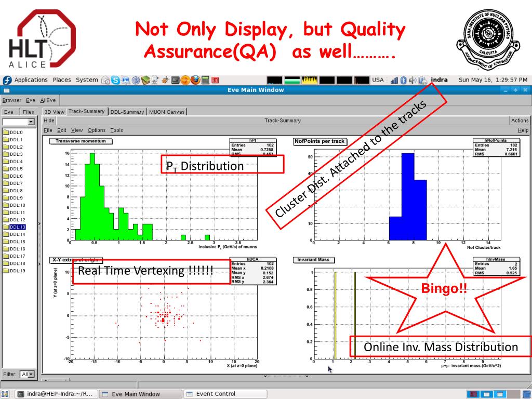This screenshot has height=399, width=532.
Task: Click the USA keyboard layout indicator
Action: pyautogui.click(x=378, y=80)
